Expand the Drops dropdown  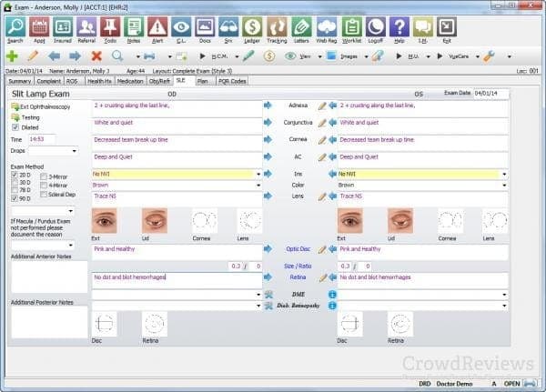pyautogui.click(x=74, y=150)
